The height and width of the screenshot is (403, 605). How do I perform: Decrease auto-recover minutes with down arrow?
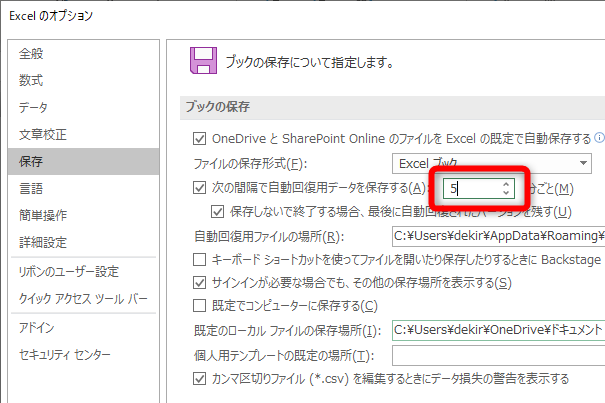[506, 192]
